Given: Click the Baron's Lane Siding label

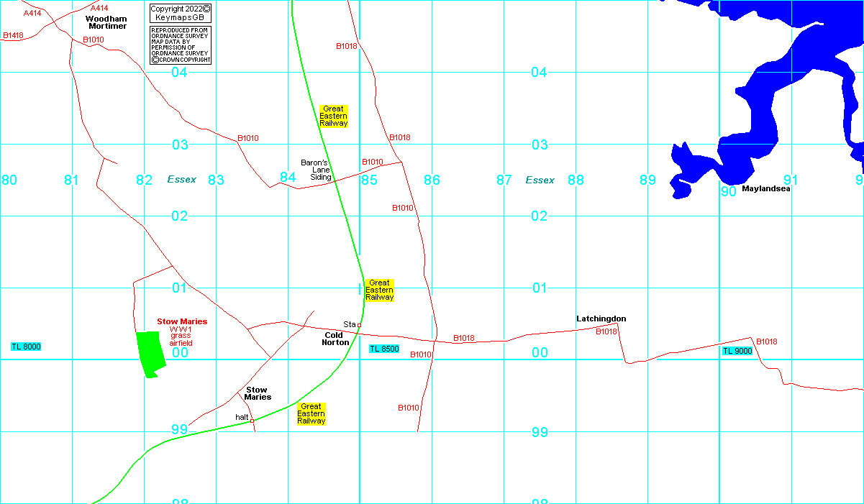Looking at the screenshot, I should pyautogui.click(x=317, y=170).
